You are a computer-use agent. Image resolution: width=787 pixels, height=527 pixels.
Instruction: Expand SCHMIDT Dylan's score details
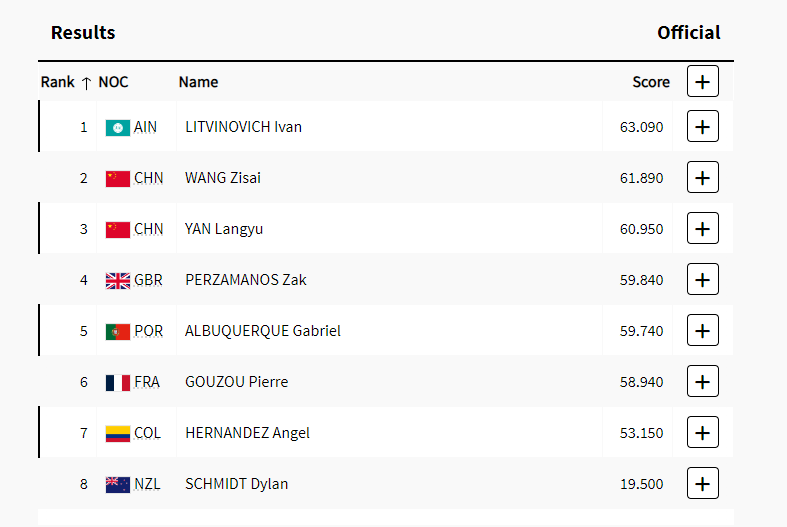point(703,483)
